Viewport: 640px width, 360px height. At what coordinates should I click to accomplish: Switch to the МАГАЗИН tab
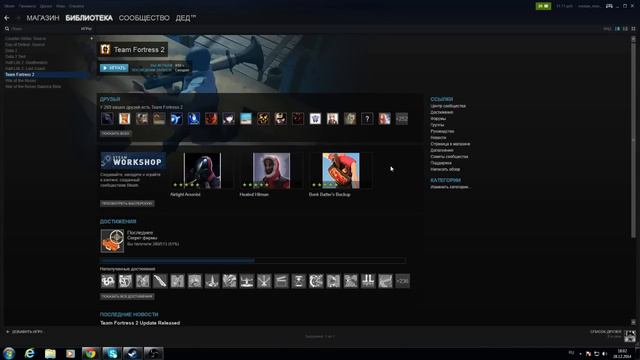[43, 18]
